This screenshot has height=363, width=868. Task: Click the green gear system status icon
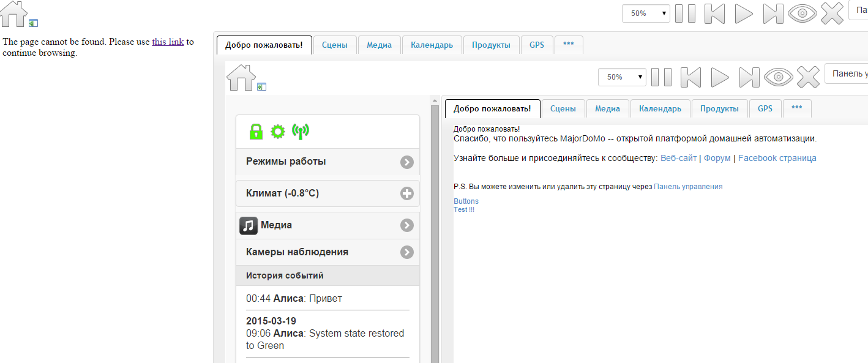click(x=278, y=131)
